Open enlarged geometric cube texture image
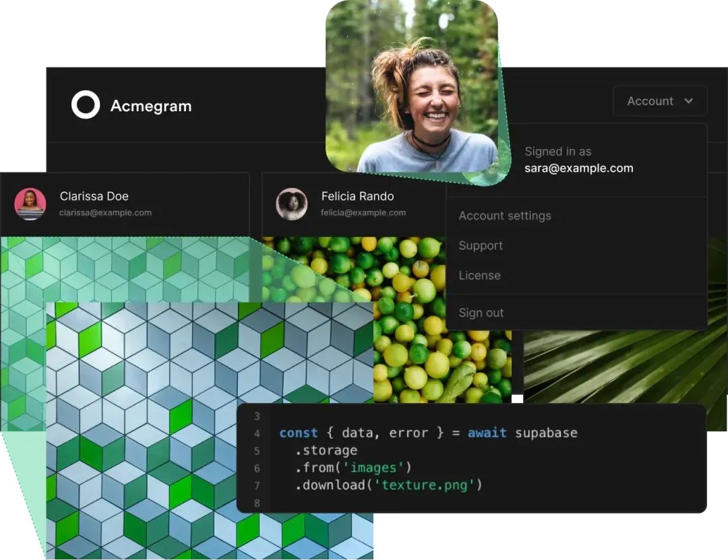Screen dimensions: 728x560 210,431
